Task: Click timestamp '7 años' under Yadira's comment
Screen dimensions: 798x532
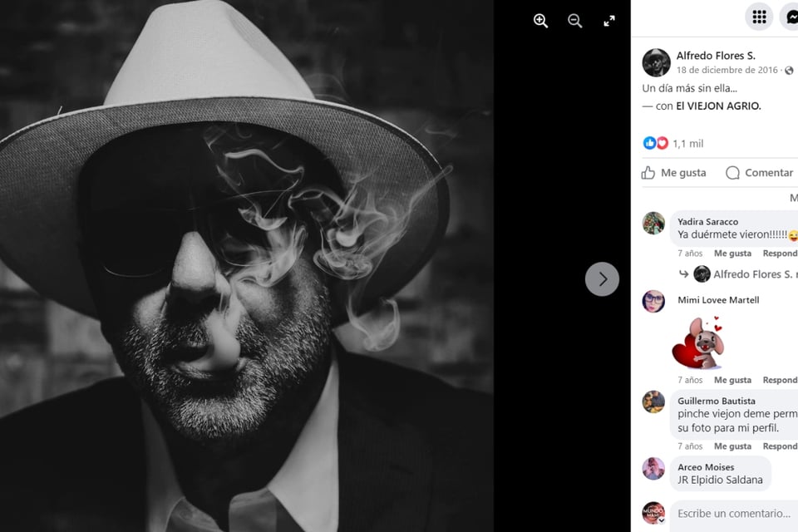Action: point(690,253)
